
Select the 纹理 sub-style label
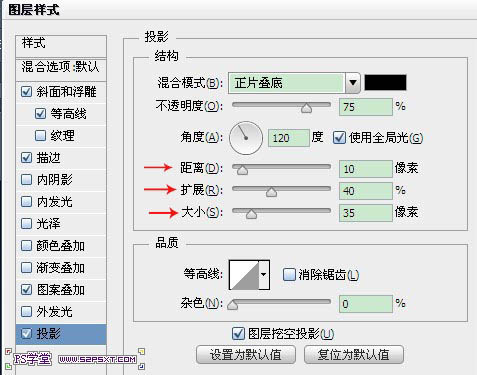pyautogui.click(x=62, y=136)
